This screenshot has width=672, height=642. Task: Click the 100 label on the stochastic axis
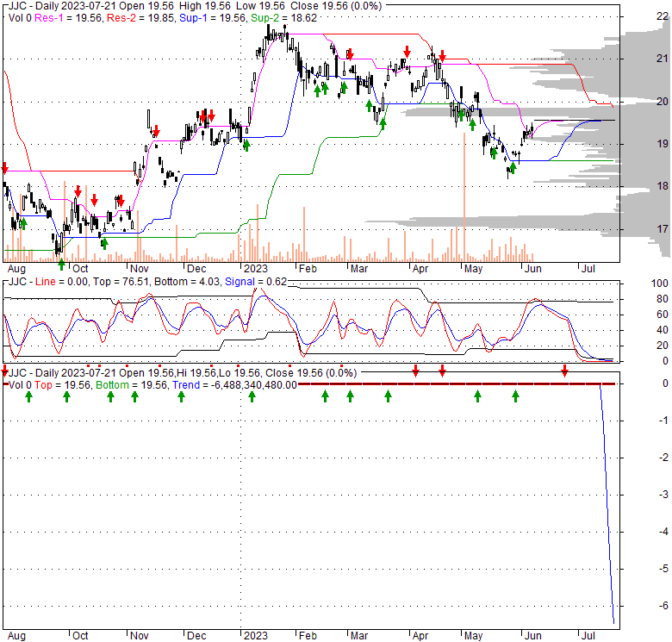(x=660, y=284)
